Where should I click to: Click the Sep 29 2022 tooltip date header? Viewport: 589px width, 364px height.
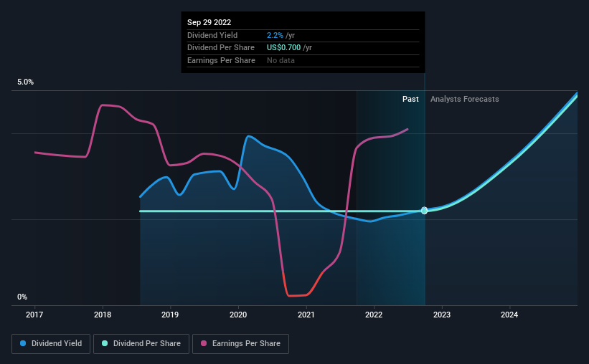click(x=209, y=22)
